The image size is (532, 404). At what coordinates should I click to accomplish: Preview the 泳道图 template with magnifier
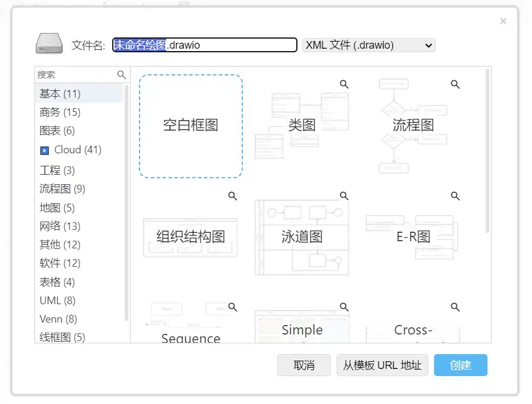coord(344,196)
